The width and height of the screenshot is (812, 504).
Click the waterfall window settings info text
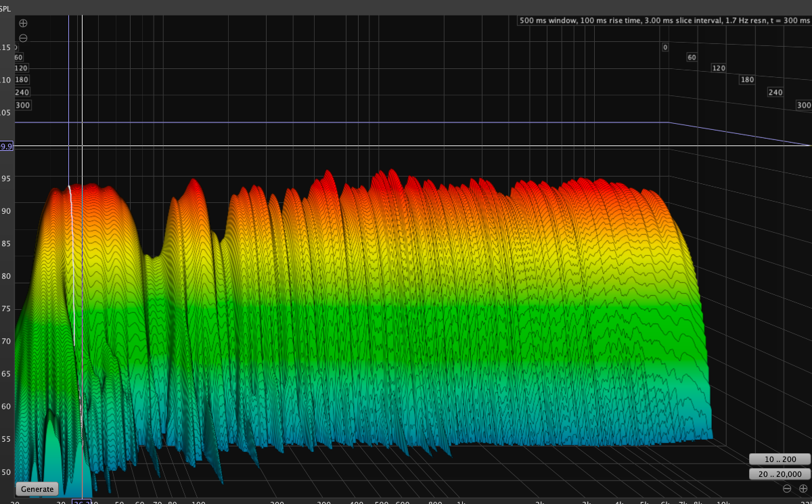[664, 21]
